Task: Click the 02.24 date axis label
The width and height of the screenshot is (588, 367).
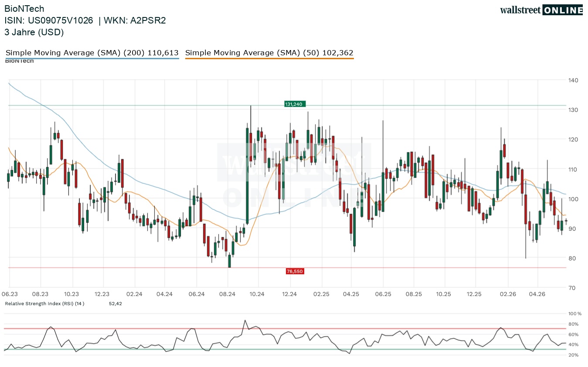Action: (x=135, y=294)
